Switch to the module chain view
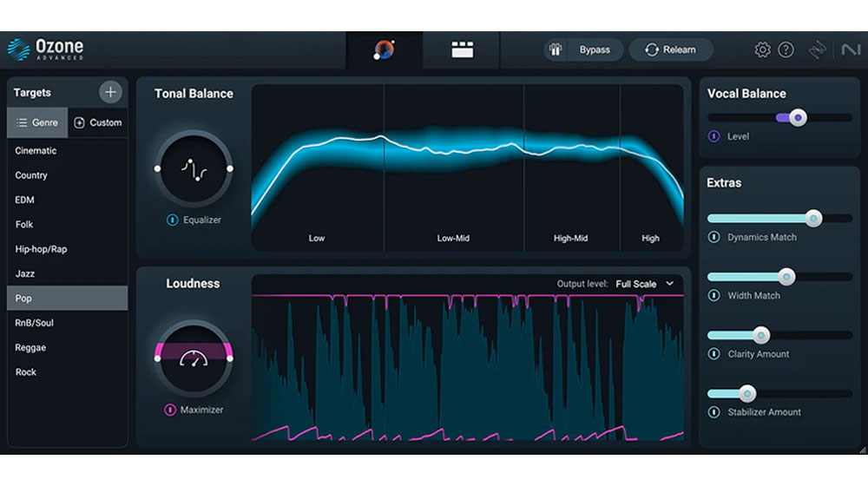 (x=462, y=49)
